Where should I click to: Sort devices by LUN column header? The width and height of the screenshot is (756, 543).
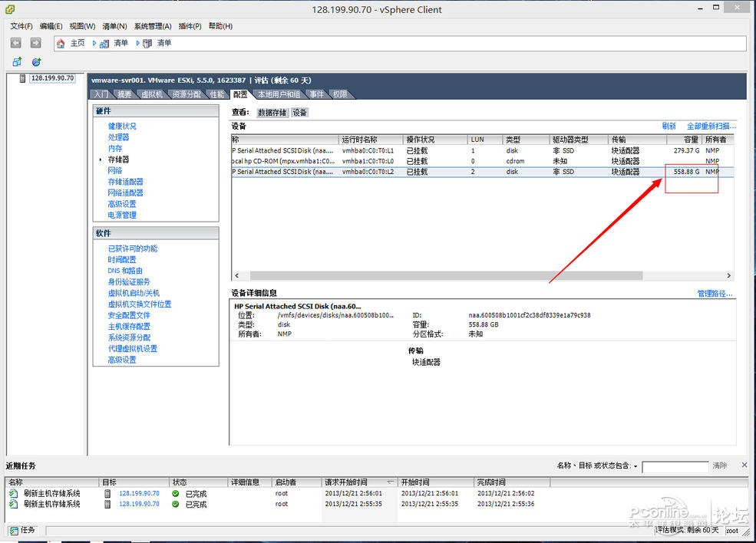coord(485,140)
